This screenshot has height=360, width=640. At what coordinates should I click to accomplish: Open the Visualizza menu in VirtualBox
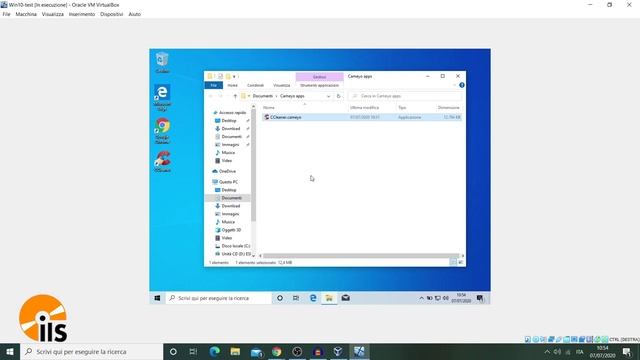click(x=53, y=14)
